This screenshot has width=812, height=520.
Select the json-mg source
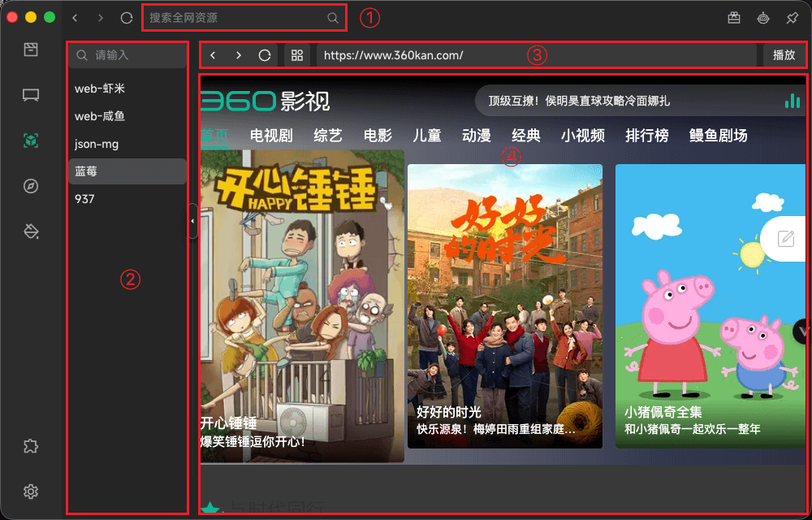pos(97,144)
